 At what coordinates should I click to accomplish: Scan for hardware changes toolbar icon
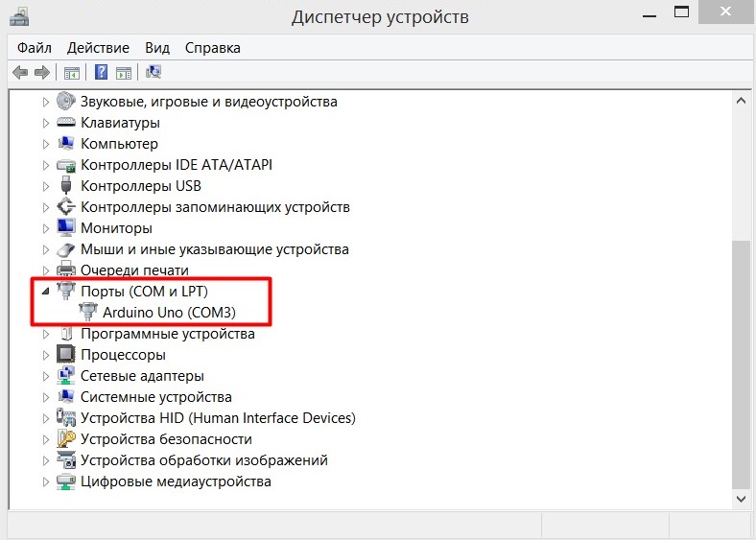154,72
